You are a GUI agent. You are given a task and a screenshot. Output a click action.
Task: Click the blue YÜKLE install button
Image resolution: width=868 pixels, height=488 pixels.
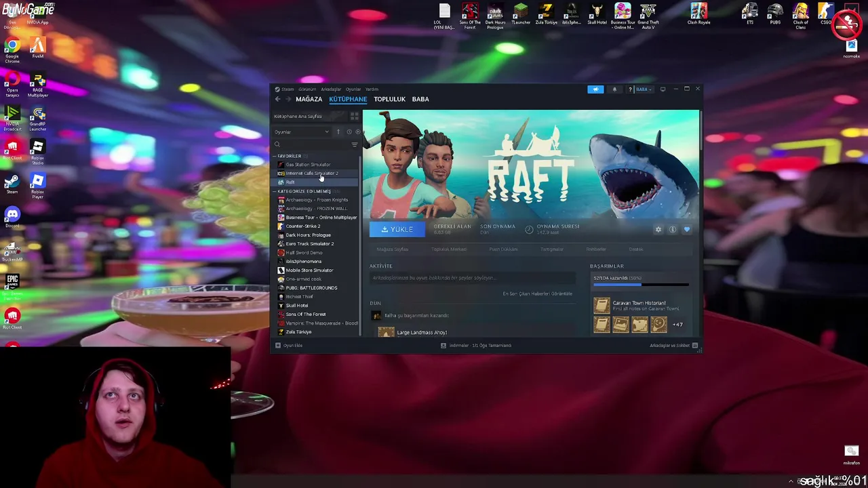(397, 229)
